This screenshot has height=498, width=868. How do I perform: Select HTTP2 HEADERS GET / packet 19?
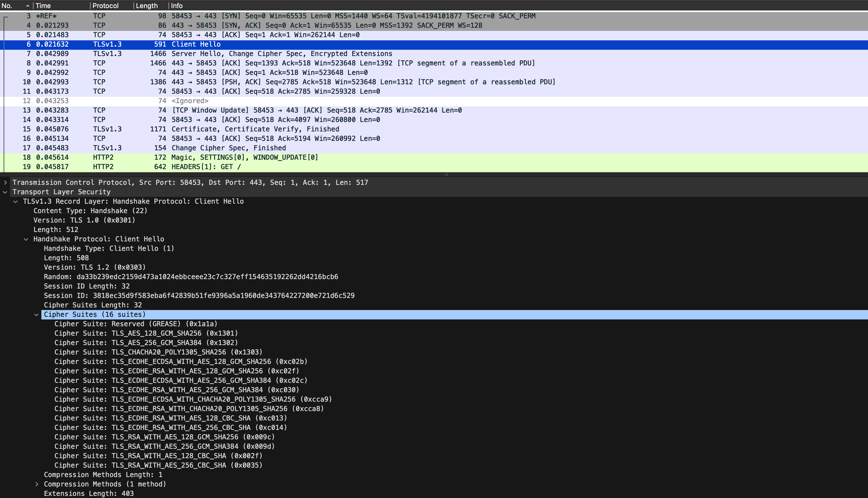pyautogui.click(x=434, y=167)
